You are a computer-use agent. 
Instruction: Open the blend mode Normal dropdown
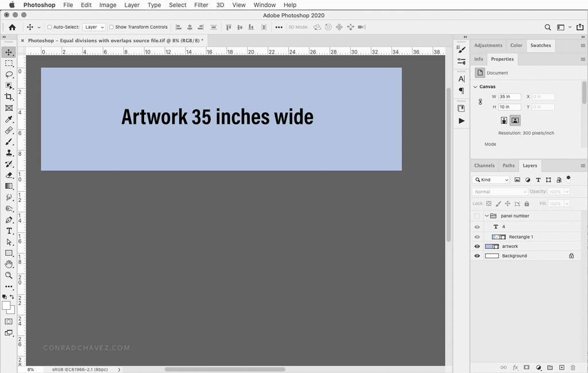[x=500, y=192]
